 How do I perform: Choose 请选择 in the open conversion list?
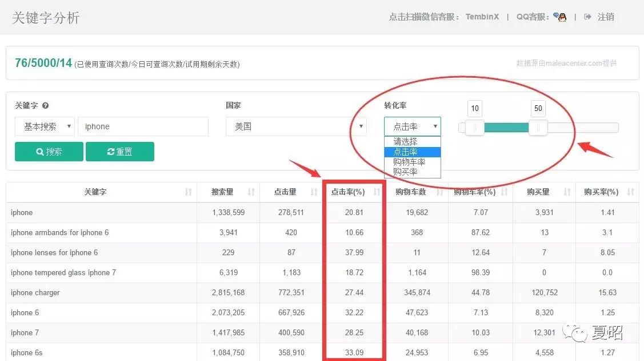tap(413, 141)
